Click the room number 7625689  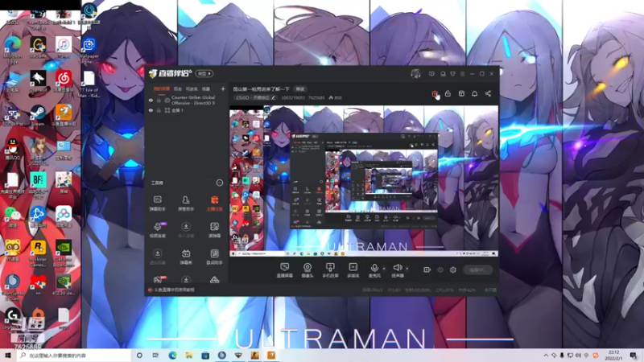point(316,97)
